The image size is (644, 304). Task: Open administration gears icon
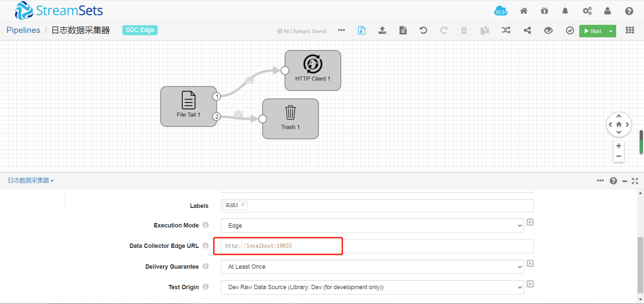click(587, 11)
